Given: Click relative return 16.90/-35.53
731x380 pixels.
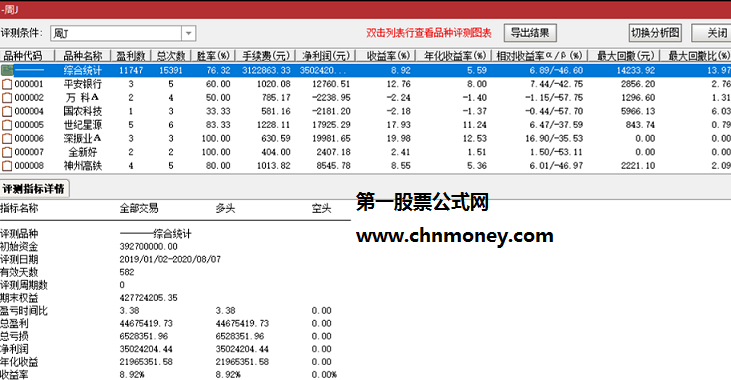Looking at the screenshot, I should pyautogui.click(x=554, y=138).
